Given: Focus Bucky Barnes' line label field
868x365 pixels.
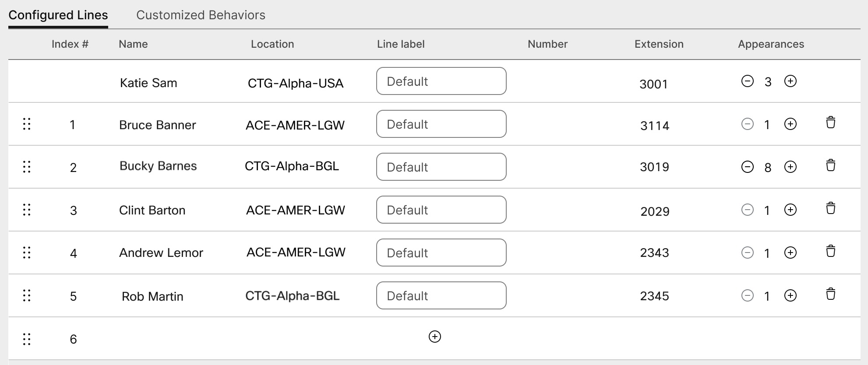Looking at the screenshot, I should [441, 167].
